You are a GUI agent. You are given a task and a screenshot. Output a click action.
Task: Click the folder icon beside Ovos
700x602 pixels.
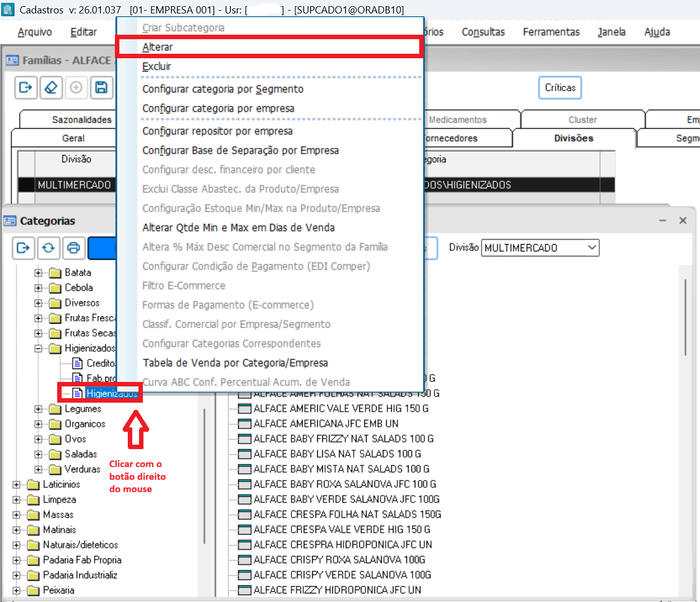pos(55,439)
